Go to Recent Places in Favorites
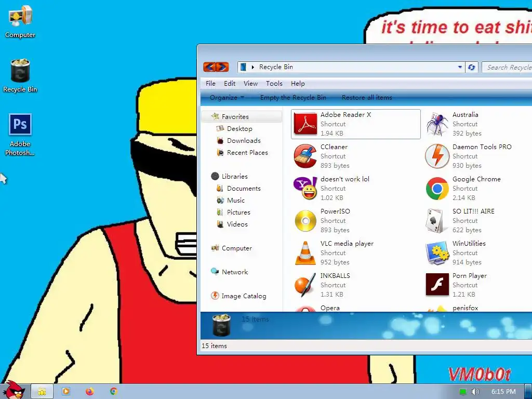Image resolution: width=532 pixels, height=399 pixels. [x=247, y=153]
